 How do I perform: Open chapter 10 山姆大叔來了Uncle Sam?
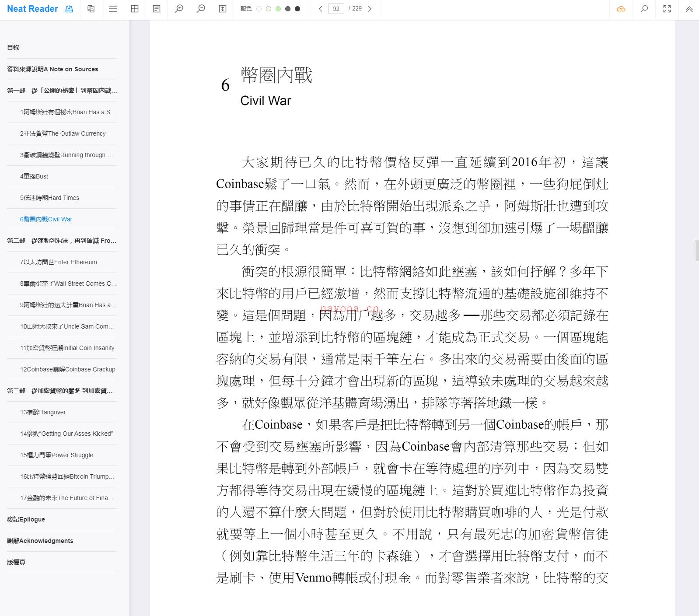point(62,326)
